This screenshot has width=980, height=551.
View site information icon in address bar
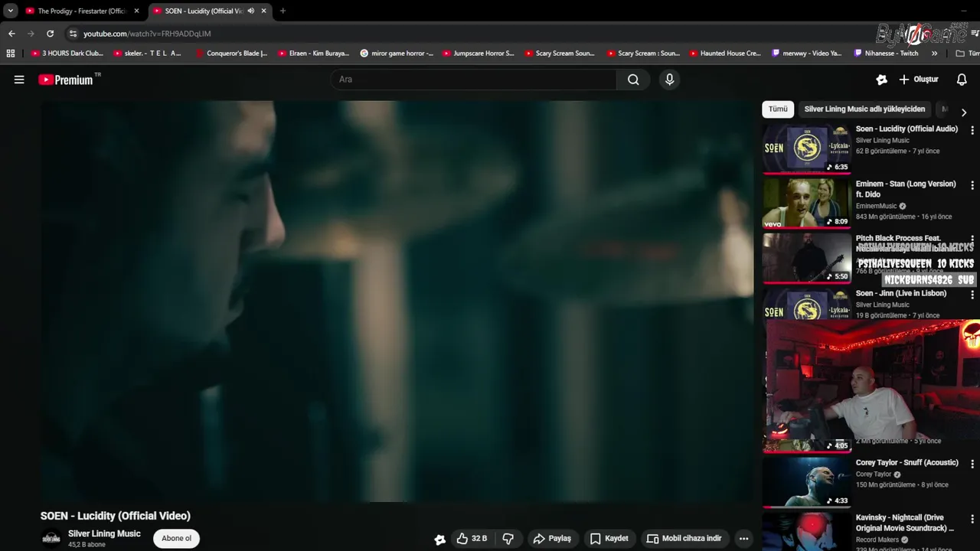[73, 34]
